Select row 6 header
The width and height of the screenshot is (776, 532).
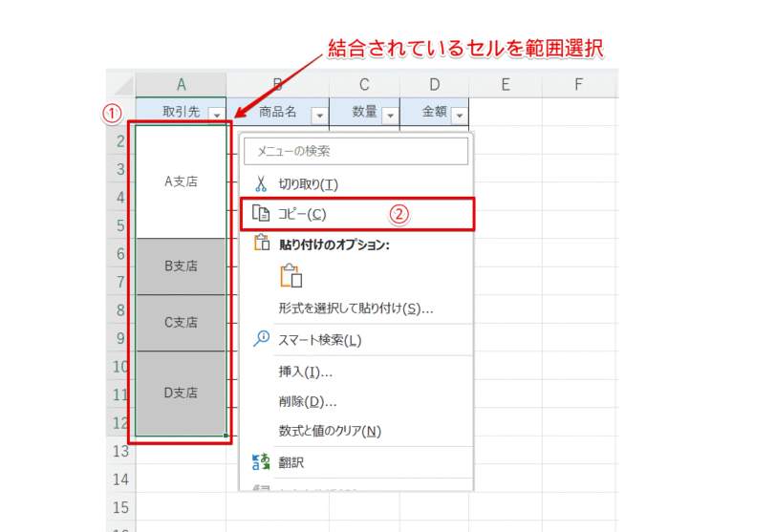[120, 254]
